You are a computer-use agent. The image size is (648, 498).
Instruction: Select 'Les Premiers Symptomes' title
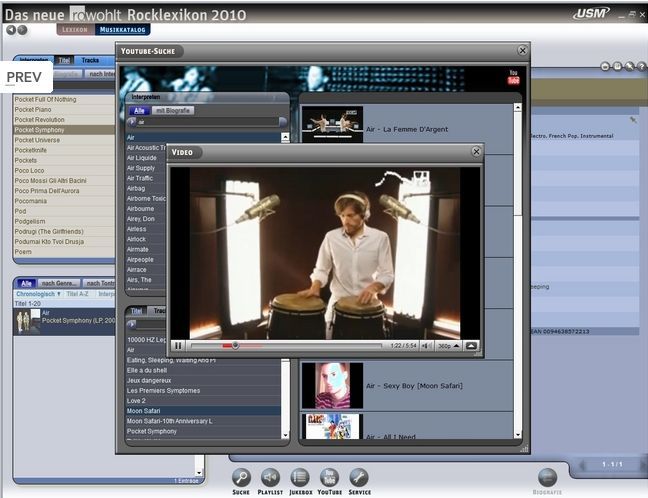tap(203, 391)
